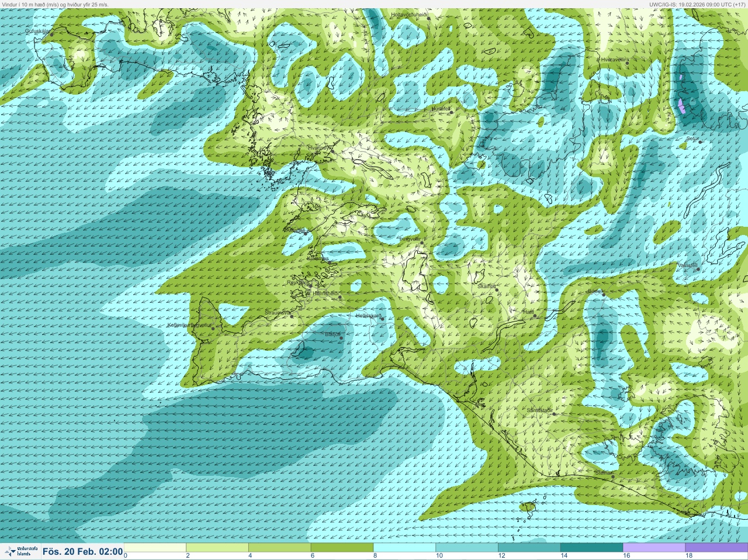
Task: Click the Húsafell station label
Action: pos(441,109)
